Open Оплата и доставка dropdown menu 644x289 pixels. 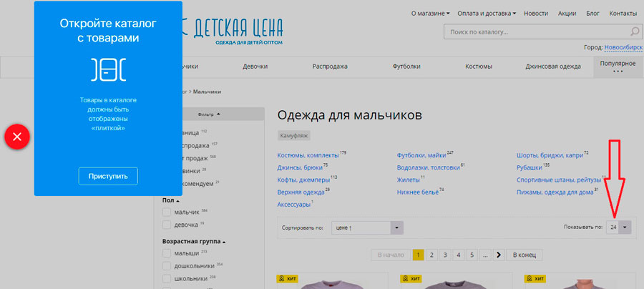(488, 14)
